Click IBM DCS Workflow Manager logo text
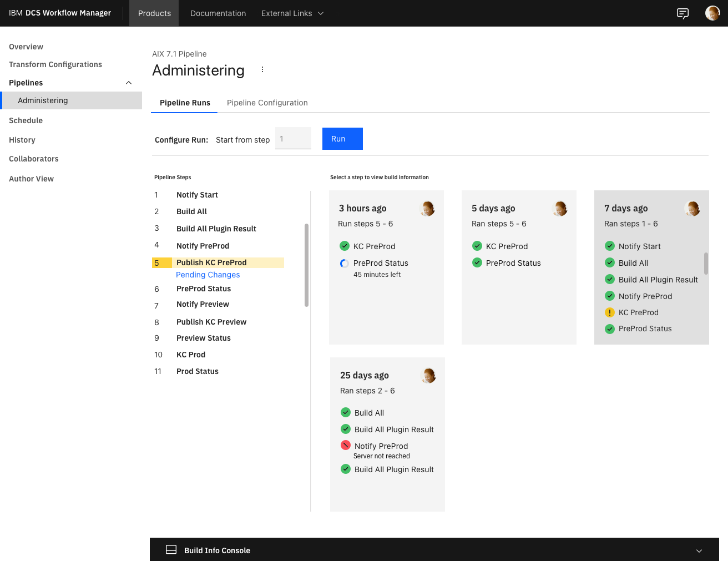Screen dimensions: 728x561 click(x=60, y=13)
